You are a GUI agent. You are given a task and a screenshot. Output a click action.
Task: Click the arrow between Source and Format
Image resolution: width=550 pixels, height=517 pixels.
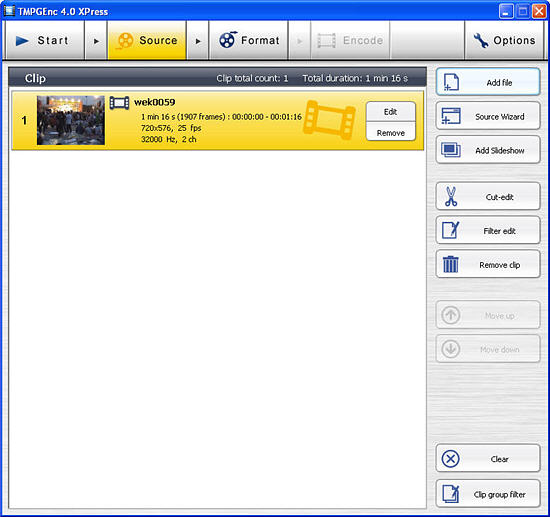(x=198, y=41)
